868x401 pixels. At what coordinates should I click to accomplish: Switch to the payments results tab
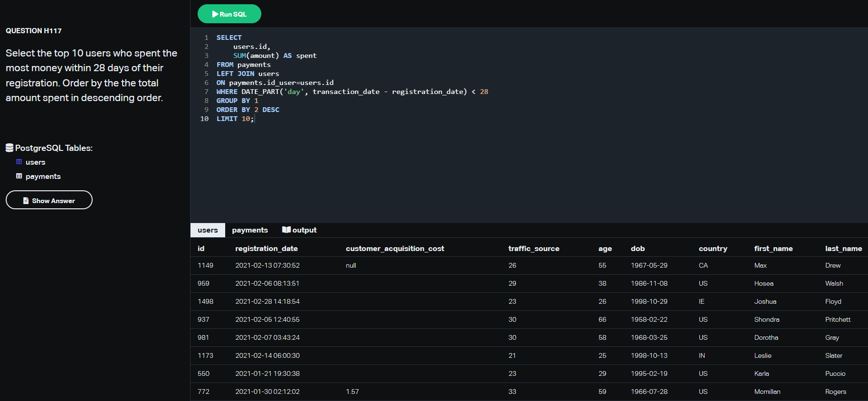250,230
